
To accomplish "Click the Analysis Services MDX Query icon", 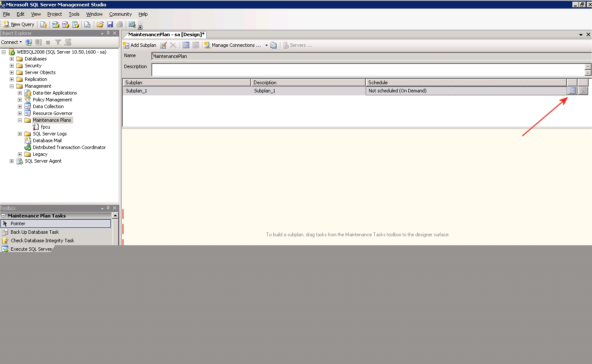I will [x=55, y=24].
